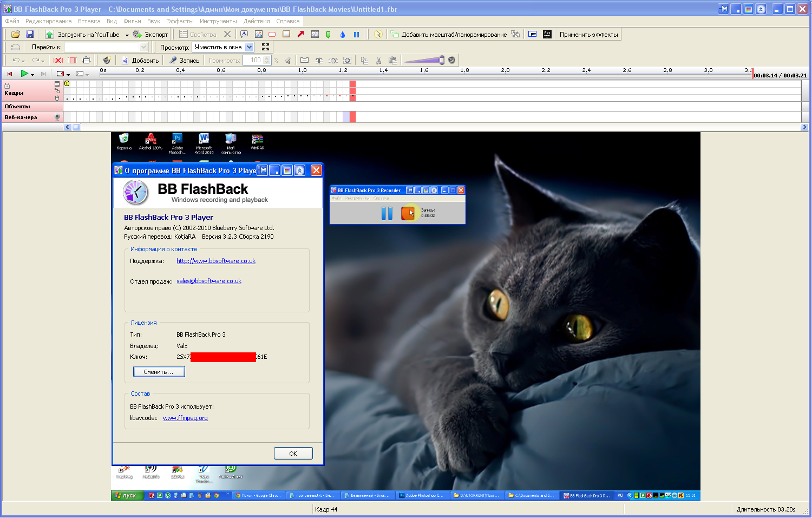Toggle the cursor highlight yellow pointer icon
Screen dimensions: 812x518
[x=378, y=34]
